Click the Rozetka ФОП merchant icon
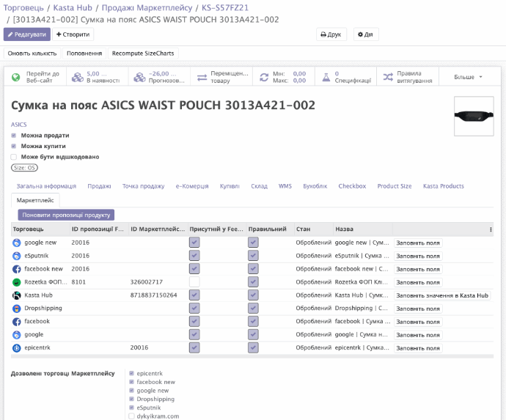This screenshot has height=420, width=506. pos(16,282)
